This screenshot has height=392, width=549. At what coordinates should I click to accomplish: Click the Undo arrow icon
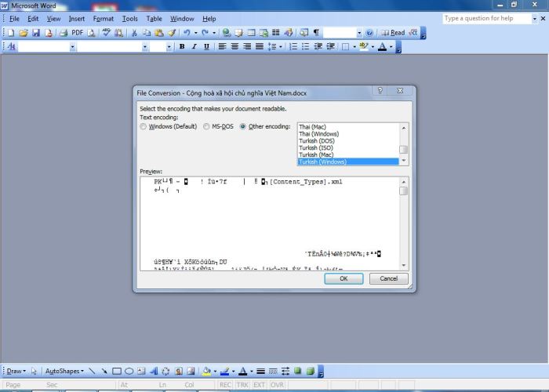point(187,33)
